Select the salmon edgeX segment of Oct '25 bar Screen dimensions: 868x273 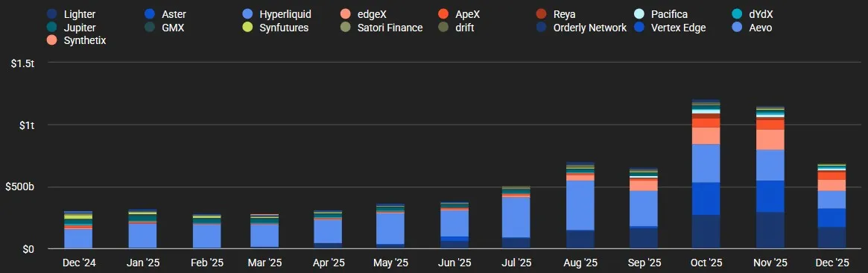706,136
